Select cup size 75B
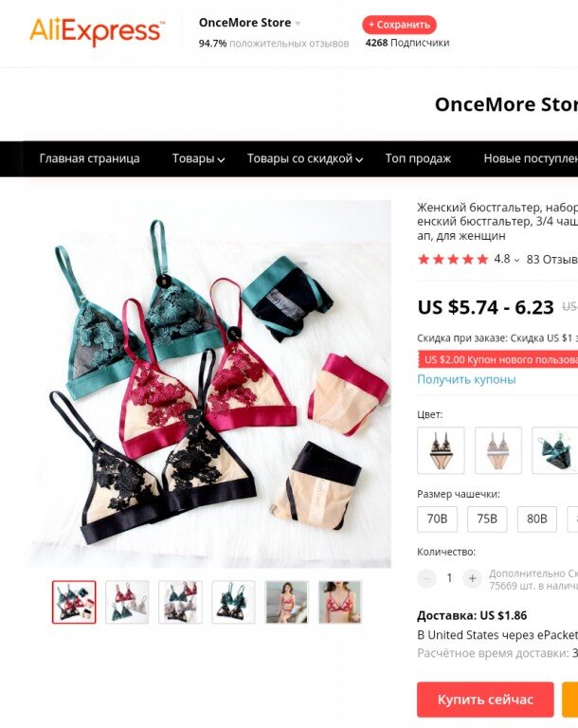The width and height of the screenshot is (578, 728). point(487,519)
